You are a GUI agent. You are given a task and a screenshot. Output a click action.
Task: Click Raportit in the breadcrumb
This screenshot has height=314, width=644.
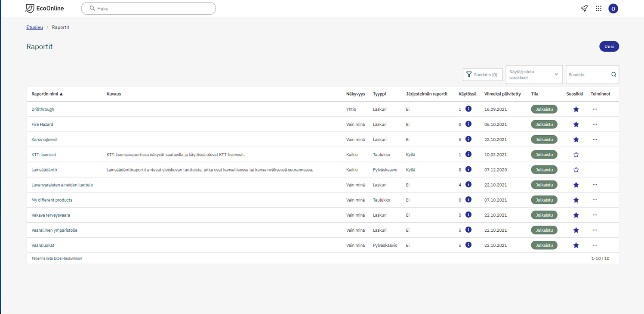(x=61, y=27)
